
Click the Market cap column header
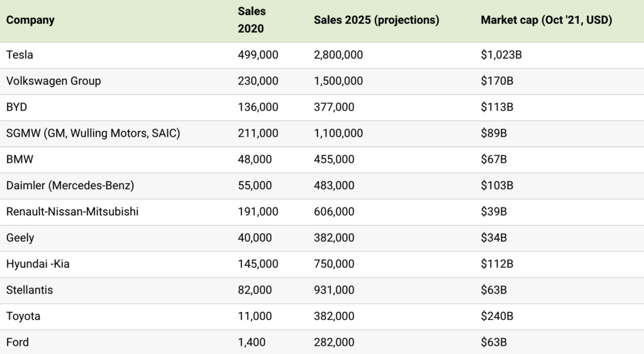pos(546,20)
